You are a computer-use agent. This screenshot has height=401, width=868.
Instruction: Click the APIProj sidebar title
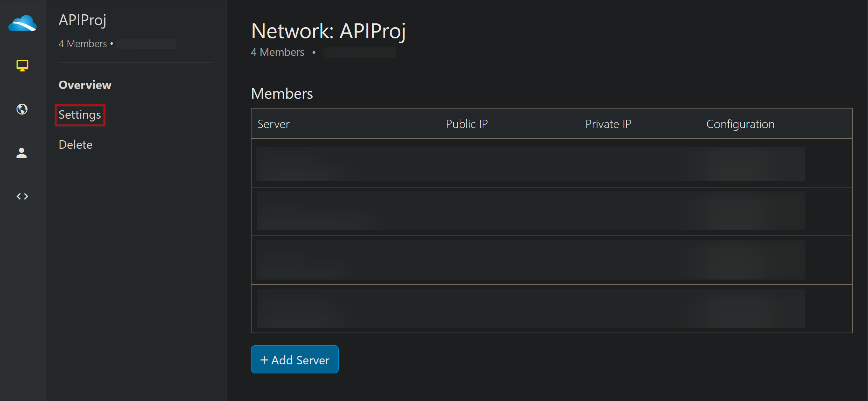click(82, 20)
